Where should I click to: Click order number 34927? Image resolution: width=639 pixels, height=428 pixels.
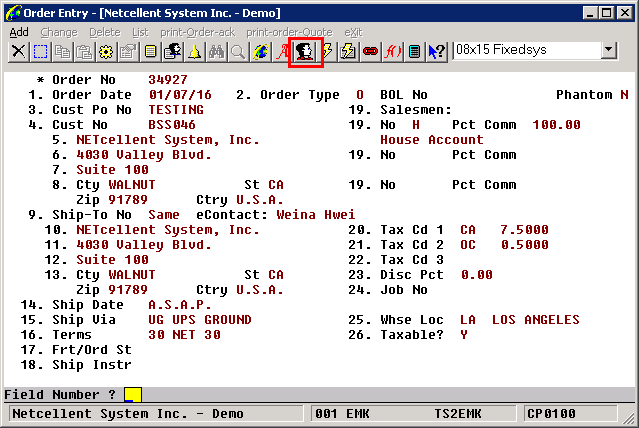[x=168, y=79]
